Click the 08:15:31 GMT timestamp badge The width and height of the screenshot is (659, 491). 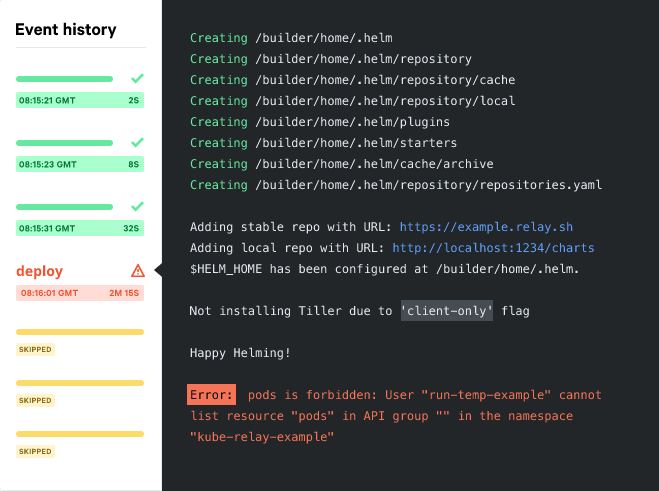pos(80,228)
